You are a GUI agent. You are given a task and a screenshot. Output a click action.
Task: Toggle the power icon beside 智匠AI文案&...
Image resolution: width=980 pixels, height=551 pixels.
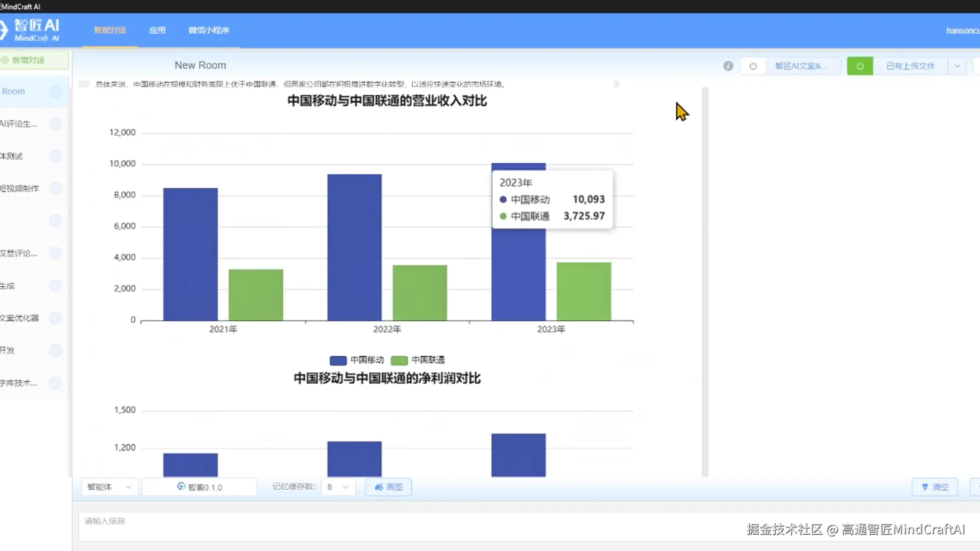coord(753,66)
